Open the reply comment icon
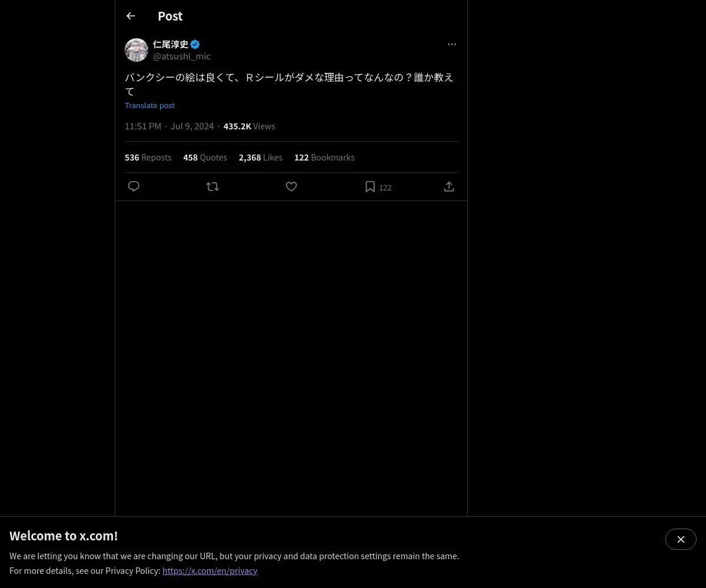The width and height of the screenshot is (706, 588). coord(134,186)
